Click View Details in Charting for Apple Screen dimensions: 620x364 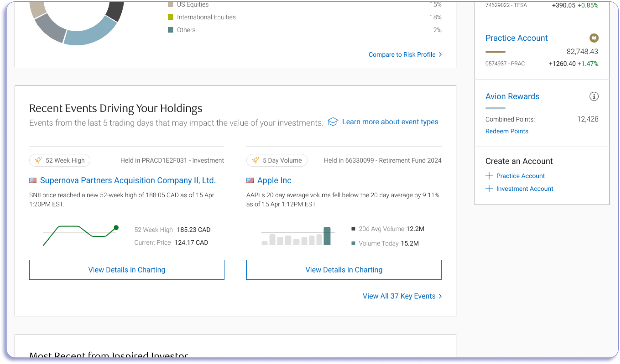[344, 270]
